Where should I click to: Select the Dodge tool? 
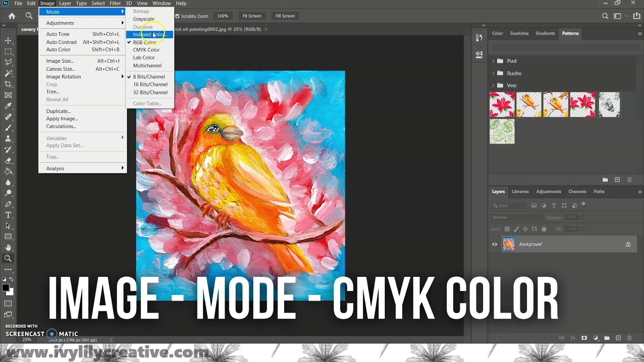(8, 193)
